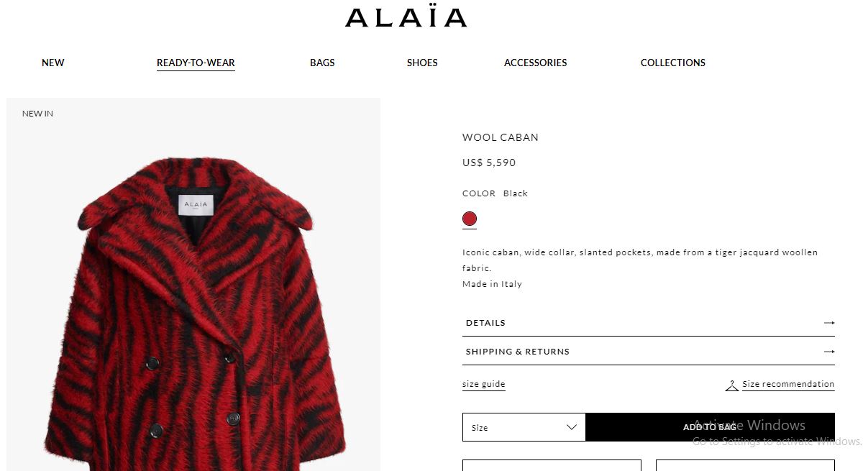868x471 pixels.
Task: Expand the SHIPPING & RETURNS section
Action: (x=649, y=352)
